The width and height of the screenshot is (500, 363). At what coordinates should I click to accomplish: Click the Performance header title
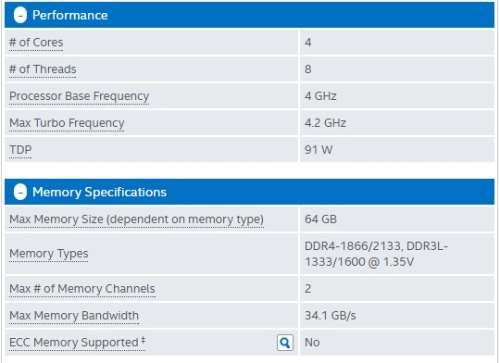pyautogui.click(x=70, y=15)
